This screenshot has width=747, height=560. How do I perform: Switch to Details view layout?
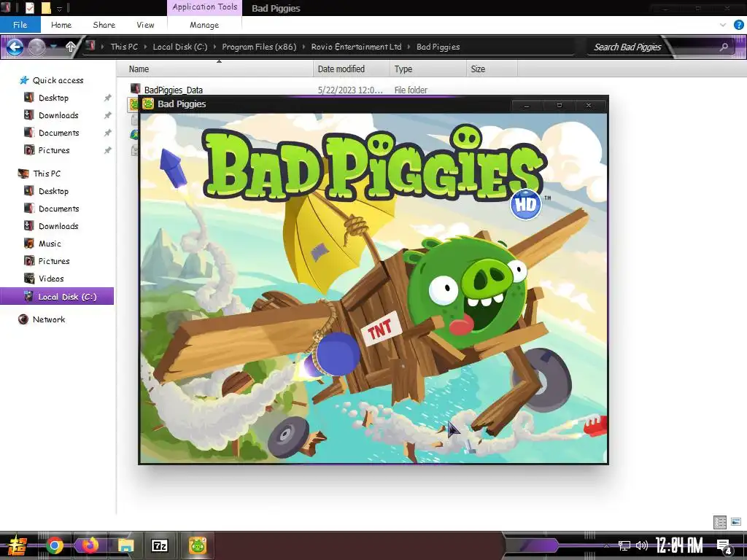(x=720, y=522)
